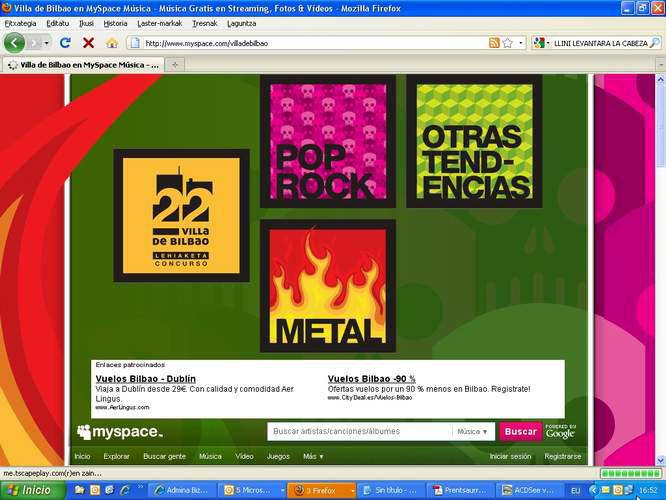Image resolution: width=666 pixels, height=500 pixels.
Task: Open the Historia menu
Action: click(x=116, y=23)
